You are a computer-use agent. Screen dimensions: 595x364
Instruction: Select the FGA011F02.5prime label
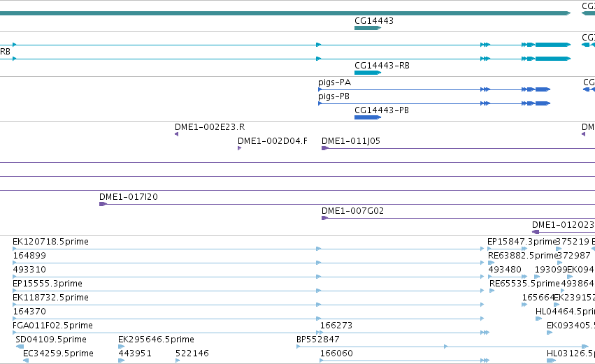(52, 326)
